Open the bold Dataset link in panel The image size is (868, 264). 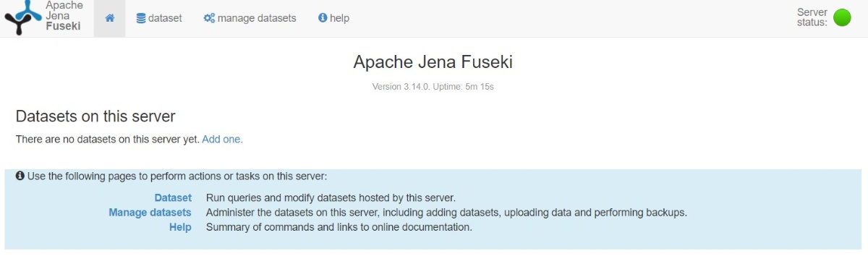click(x=173, y=197)
